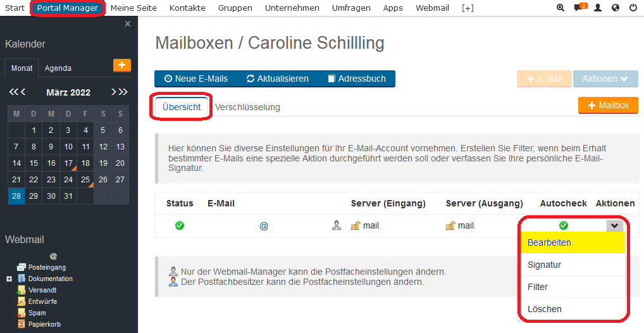
Task: Add calendar entry with orange plus button
Action: click(122, 65)
